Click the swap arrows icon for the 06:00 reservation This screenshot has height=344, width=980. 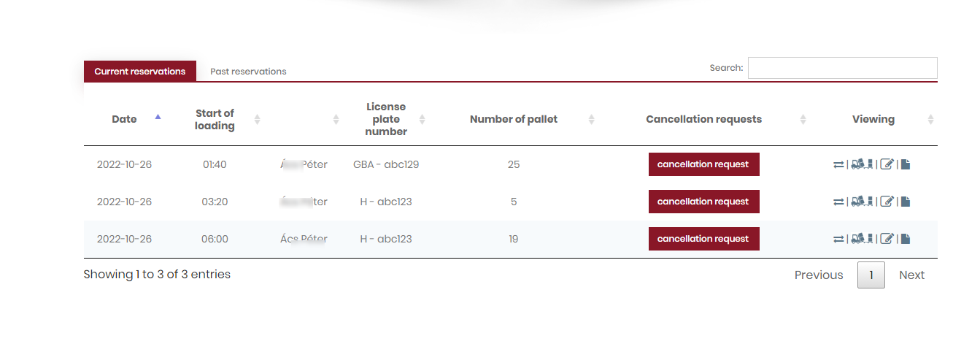point(838,239)
